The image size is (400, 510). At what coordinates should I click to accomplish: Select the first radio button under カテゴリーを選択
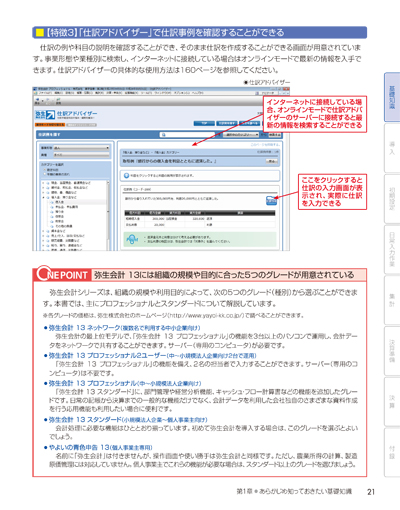(45, 170)
